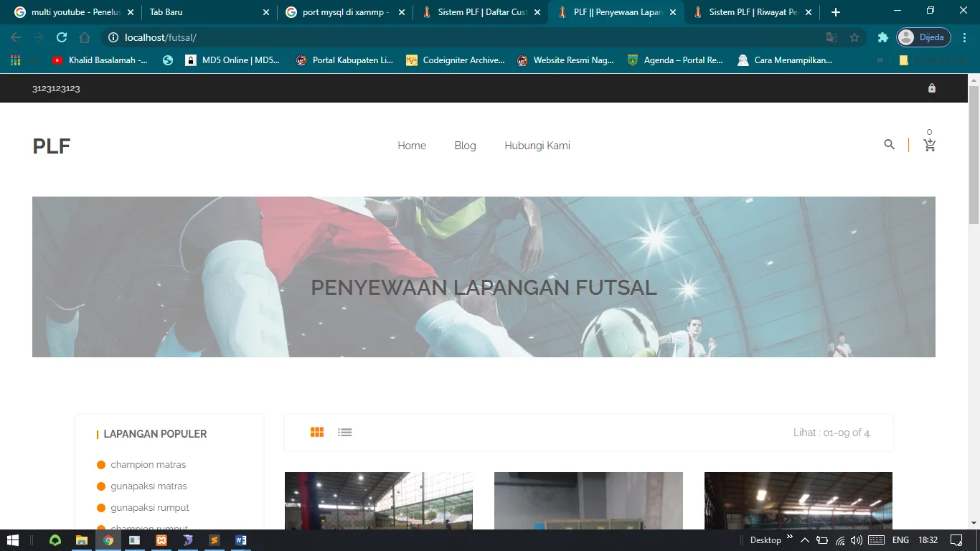Open File Explorer from taskbar
Viewport: 980px width, 551px height.
[82, 540]
